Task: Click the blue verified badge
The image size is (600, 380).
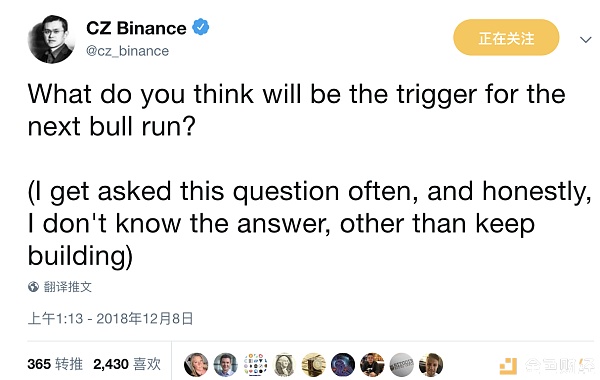Action: 201,28
